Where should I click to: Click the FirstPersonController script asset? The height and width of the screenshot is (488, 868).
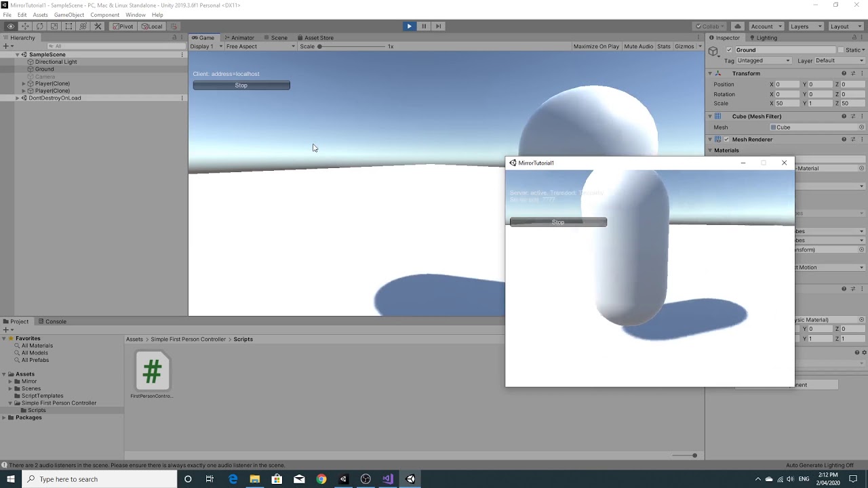point(152,371)
